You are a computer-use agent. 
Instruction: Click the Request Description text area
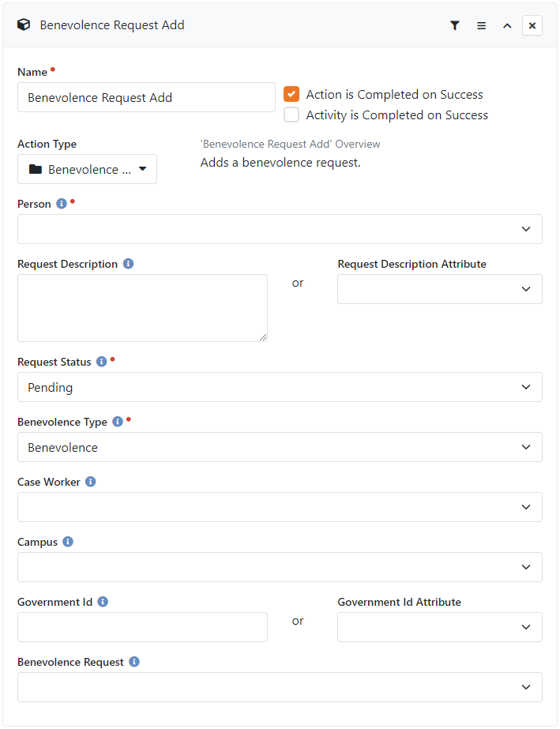click(142, 308)
